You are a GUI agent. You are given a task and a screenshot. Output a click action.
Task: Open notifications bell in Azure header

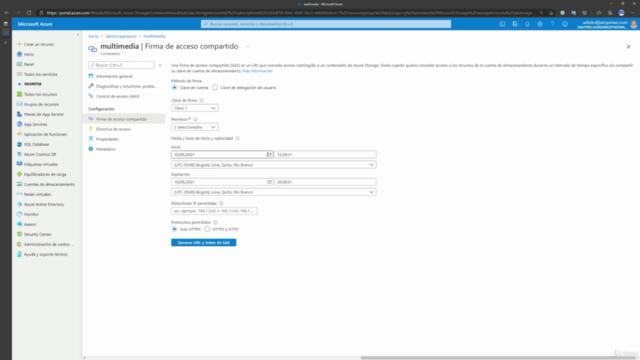pos(527,24)
